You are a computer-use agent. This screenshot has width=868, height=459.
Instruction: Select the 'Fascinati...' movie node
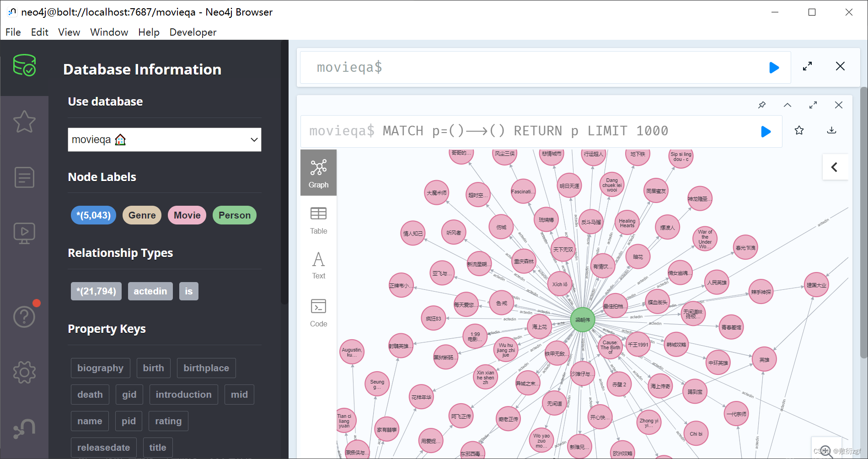pyautogui.click(x=523, y=192)
